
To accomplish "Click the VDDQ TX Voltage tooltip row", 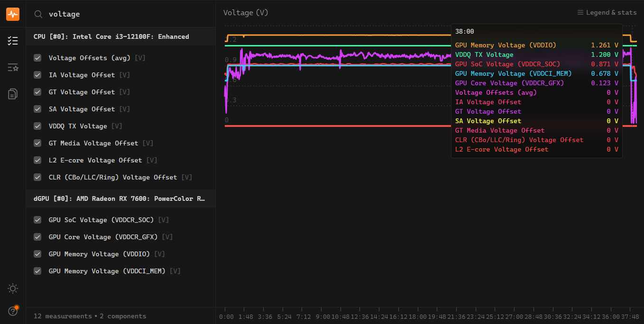I will click(536, 54).
